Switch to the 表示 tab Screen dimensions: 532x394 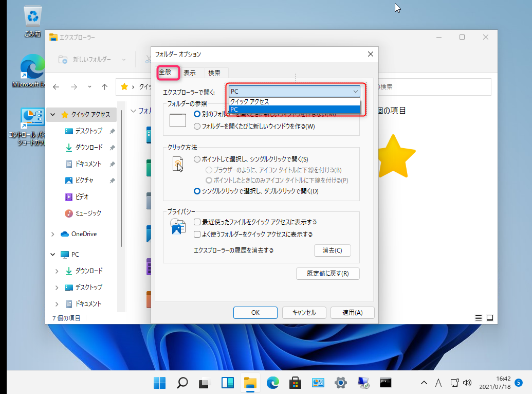(190, 73)
